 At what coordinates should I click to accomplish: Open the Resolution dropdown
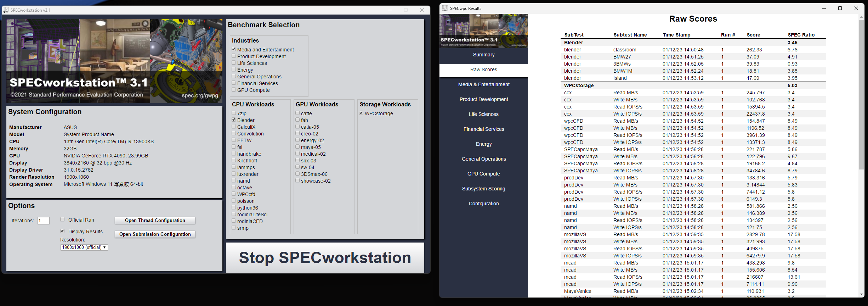pos(84,247)
